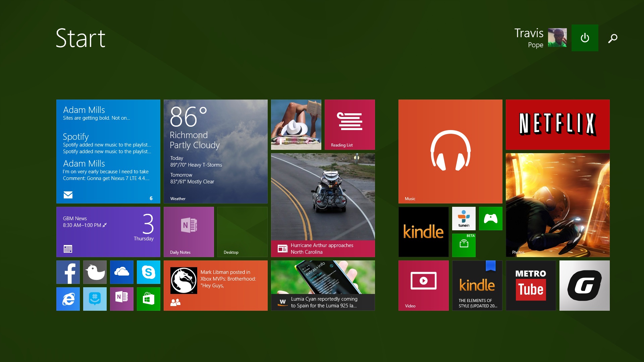Open the black Kindle app tile
Screen dimensions: 644x362
pos(424,232)
